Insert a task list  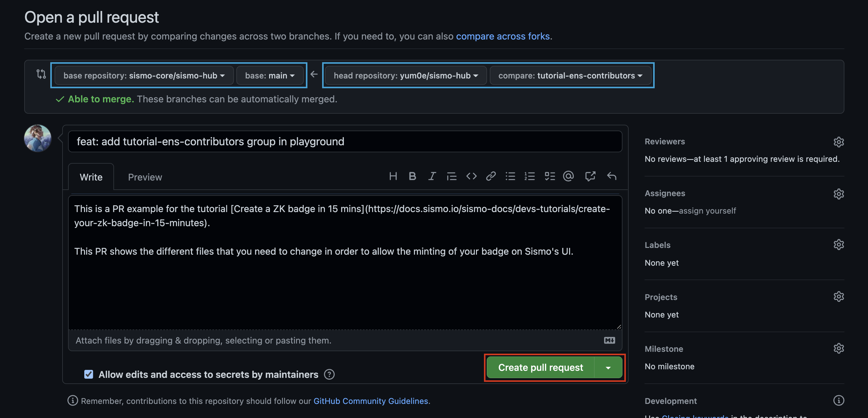pyautogui.click(x=550, y=176)
